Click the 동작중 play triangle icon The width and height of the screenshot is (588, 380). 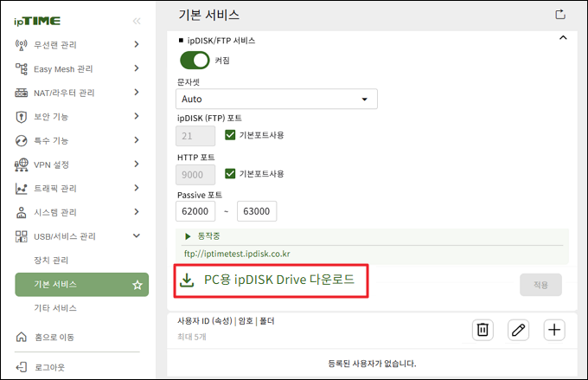[188, 236]
